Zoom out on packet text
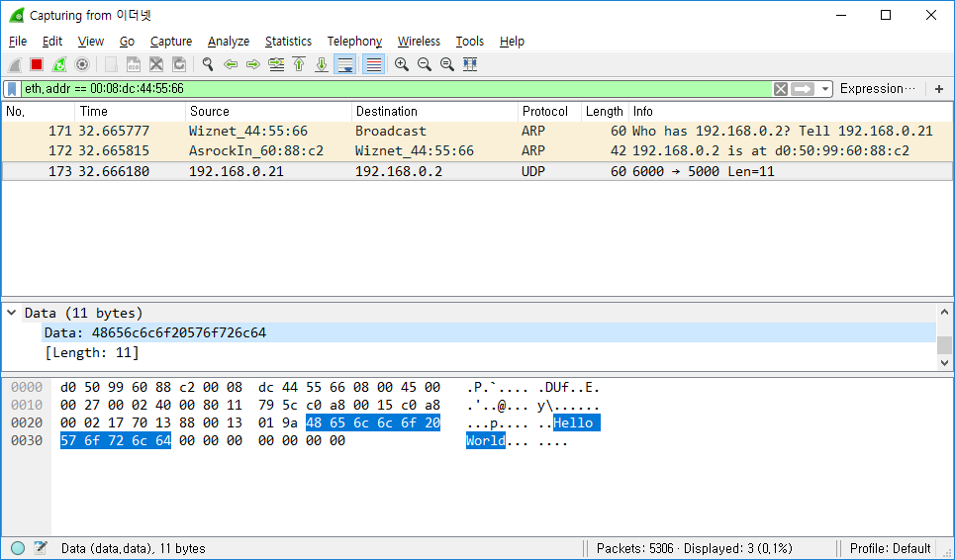This screenshot has height=560, width=955. coord(424,64)
